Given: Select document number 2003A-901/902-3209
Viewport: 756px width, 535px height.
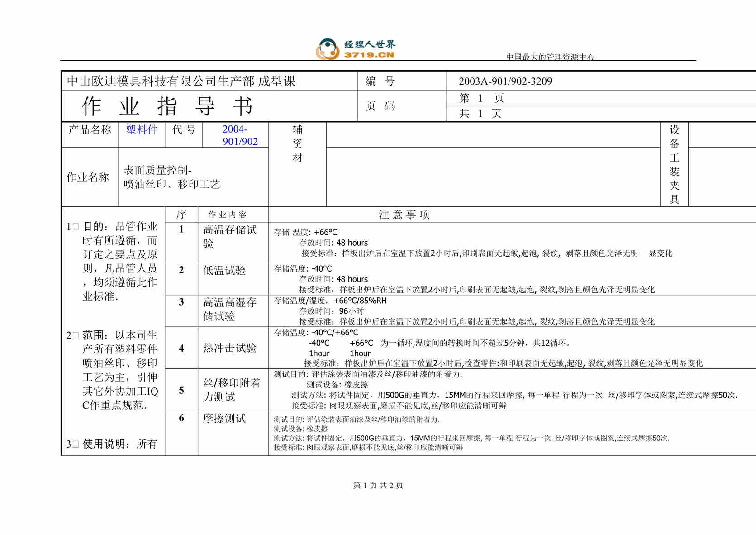Looking at the screenshot, I should pos(505,81).
